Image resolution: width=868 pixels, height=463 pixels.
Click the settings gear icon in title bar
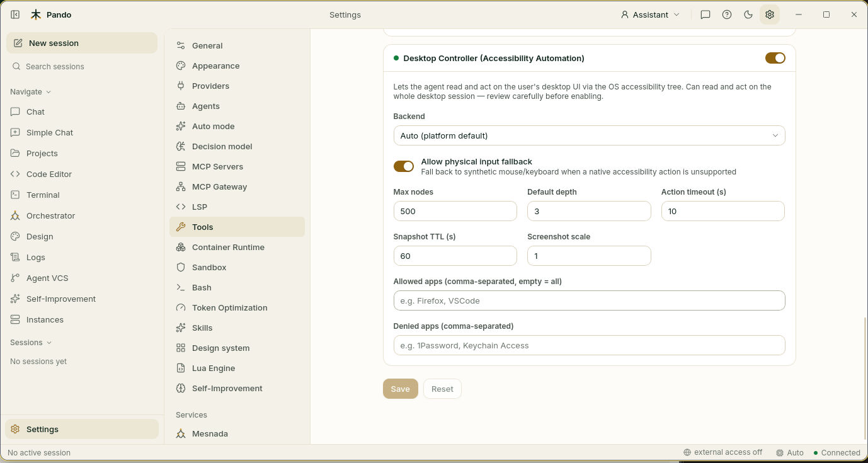(x=770, y=14)
